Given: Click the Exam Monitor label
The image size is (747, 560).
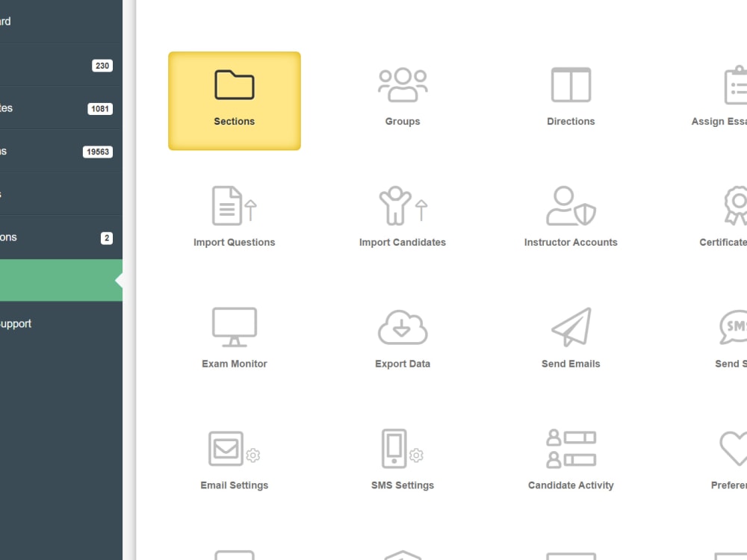Looking at the screenshot, I should pyautogui.click(x=234, y=364).
